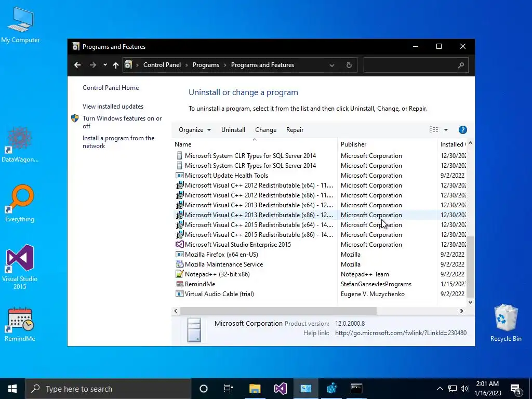532x399 pixels.
Task: Open File Explorer from taskbar
Action: 255,389
